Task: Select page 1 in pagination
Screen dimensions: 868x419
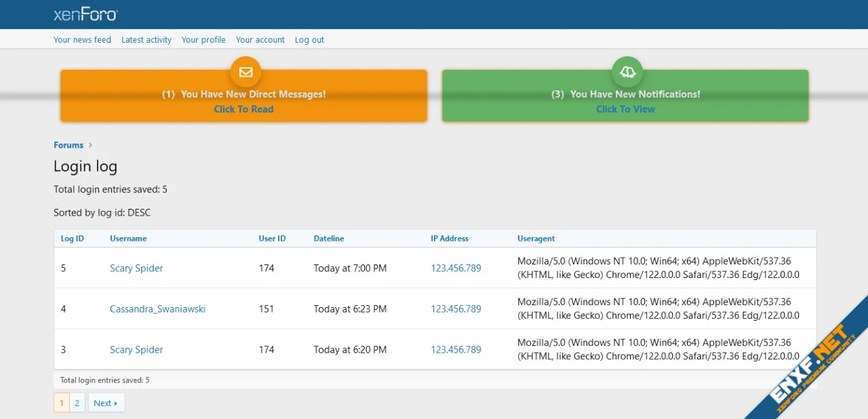Action: pyautogui.click(x=62, y=403)
